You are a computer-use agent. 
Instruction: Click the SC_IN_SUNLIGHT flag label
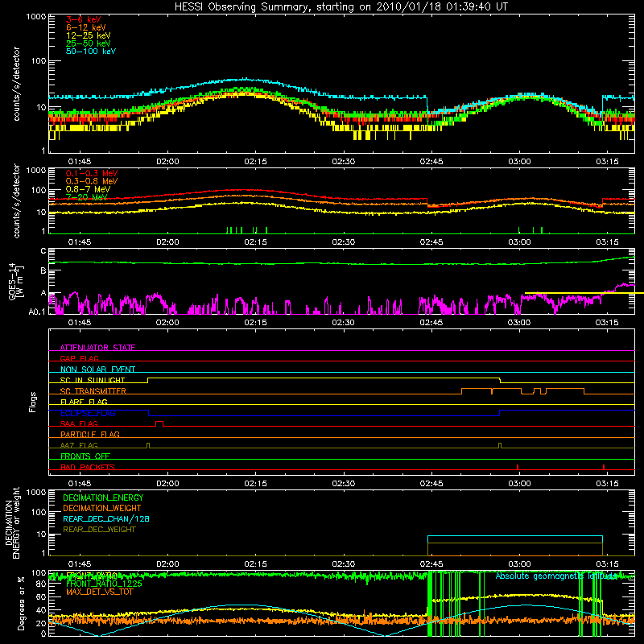(x=93, y=380)
